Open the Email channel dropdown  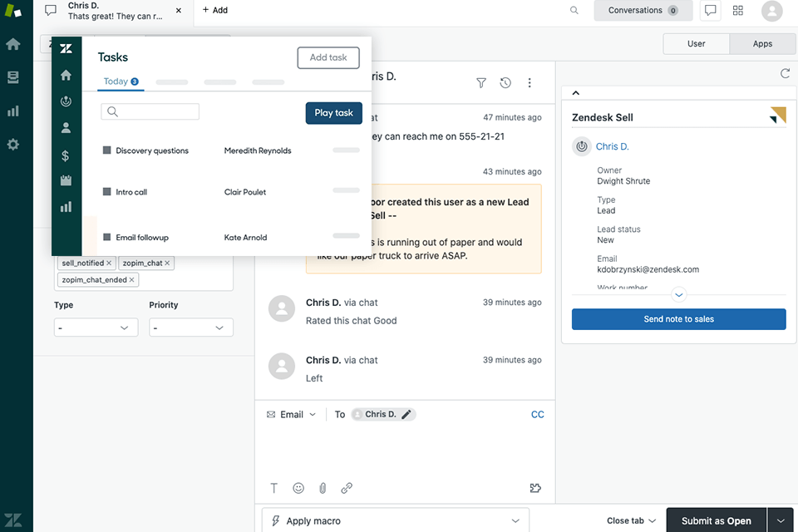point(292,415)
